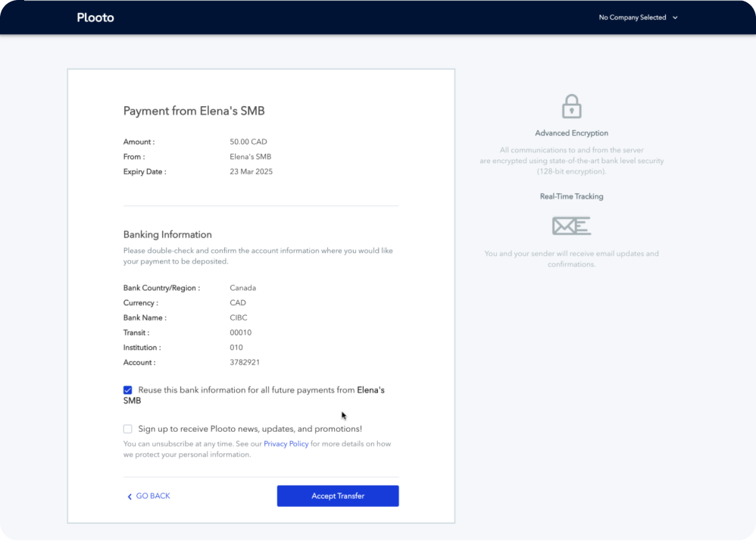The width and height of the screenshot is (756, 541).
Task: Uncheck reuse bank information checkbox
Action: 128,390
